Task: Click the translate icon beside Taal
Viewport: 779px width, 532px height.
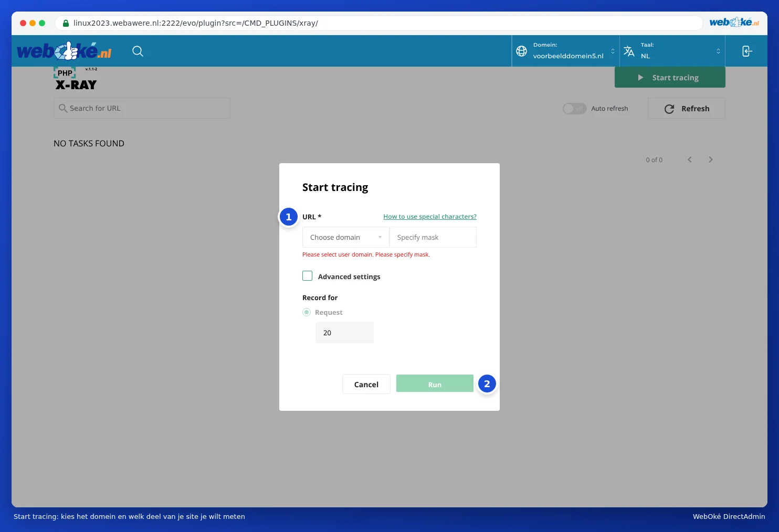Action: click(629, 51)
